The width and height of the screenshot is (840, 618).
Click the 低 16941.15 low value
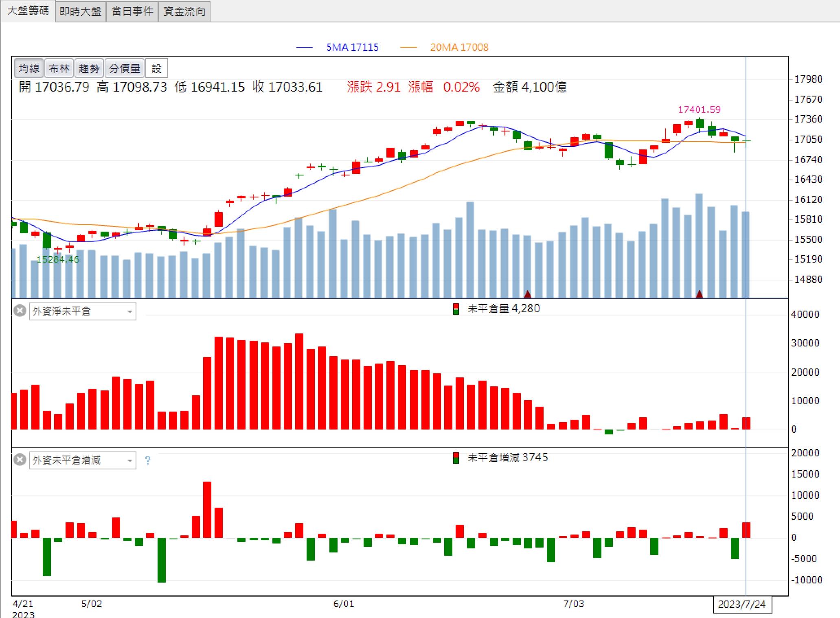pos(210,87)
